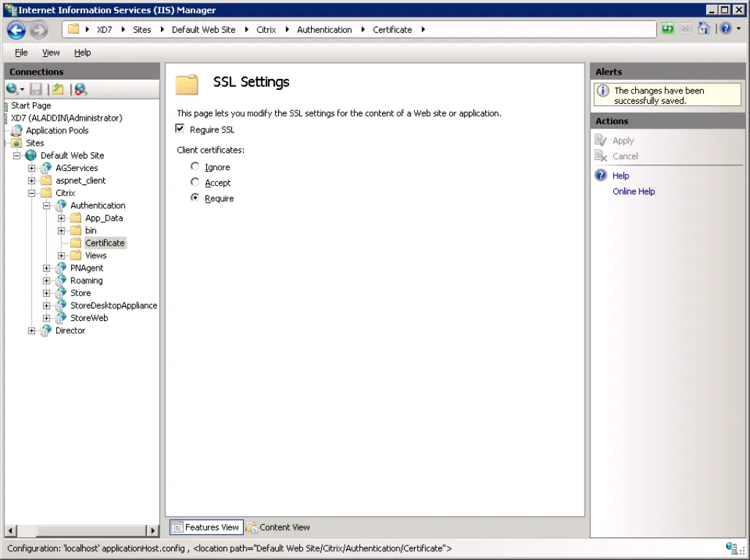The image size is (750, 560).
Task: Click Create New Connection globe icon
Action: [x=12, y=89]
